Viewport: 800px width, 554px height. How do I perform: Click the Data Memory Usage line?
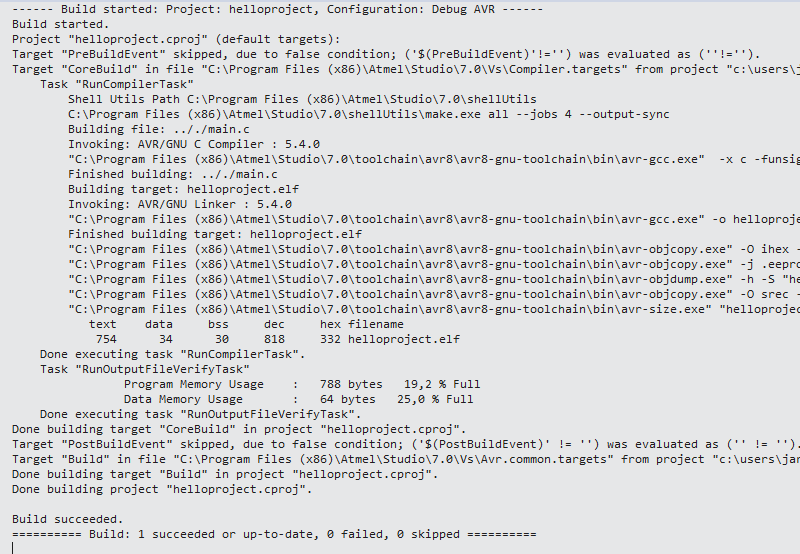298,399
